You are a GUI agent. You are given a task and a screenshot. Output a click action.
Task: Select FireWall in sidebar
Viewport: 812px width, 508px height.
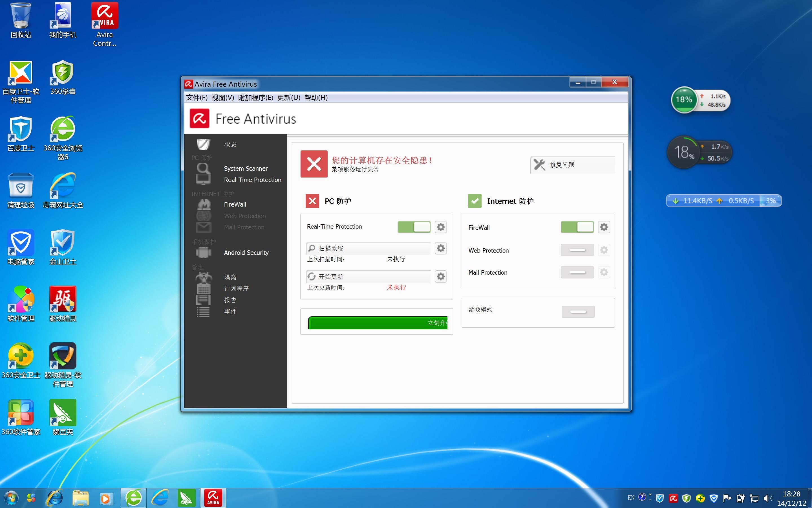click(x=235, y=204)
